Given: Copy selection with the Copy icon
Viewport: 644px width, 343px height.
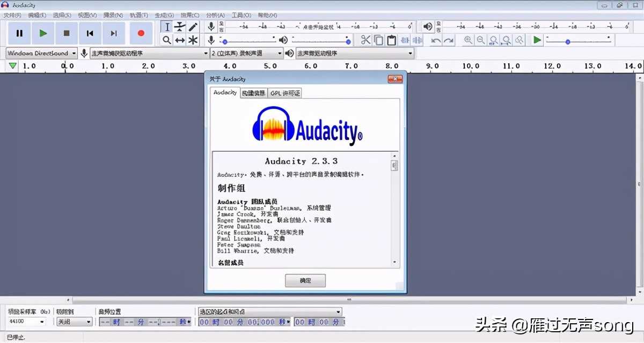Looking at the screenshot, I should (x=378, y=40).
